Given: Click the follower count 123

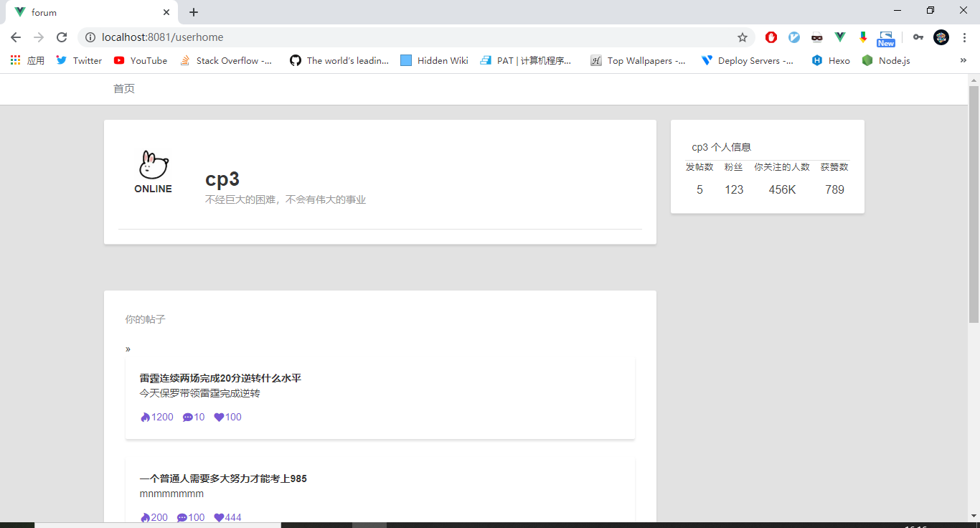Looking at the screenshot, I should click(734, 190).
